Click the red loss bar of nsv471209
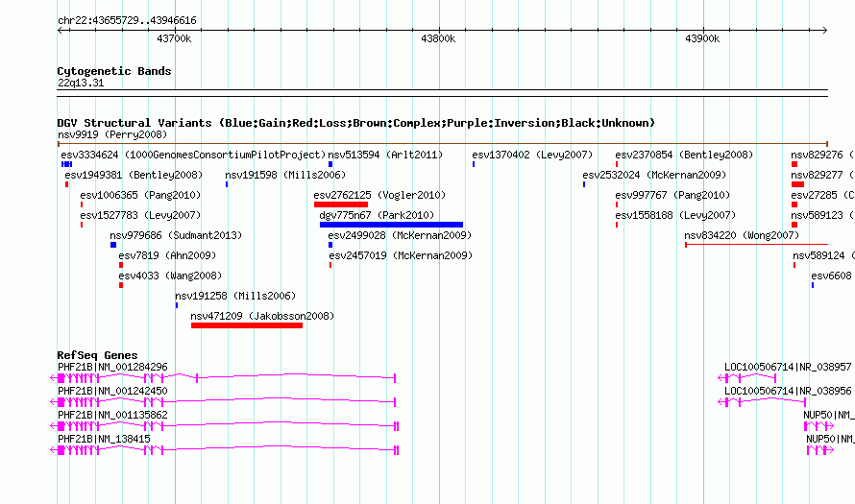Image resolution: width=855 pixels, height=504 pixels. click(x=247, y=325)
